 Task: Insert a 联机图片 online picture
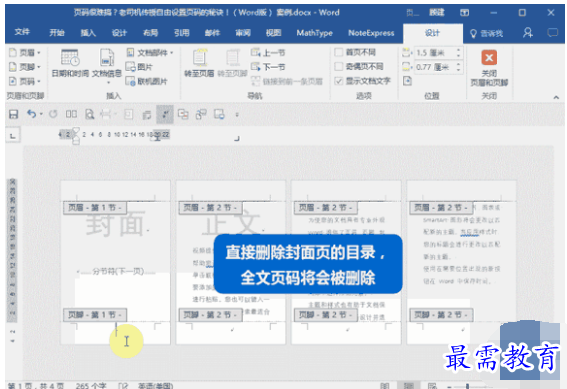(x=146, y=81)
